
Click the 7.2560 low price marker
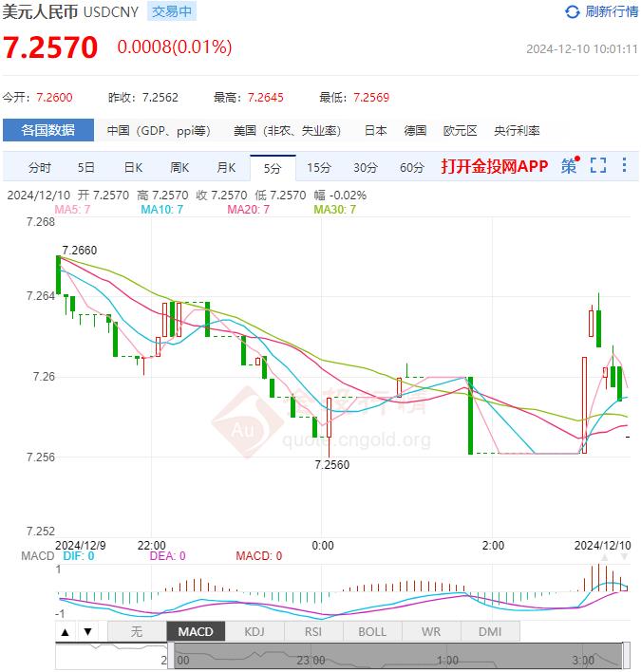pyautogui.click(x=331, y=465)
